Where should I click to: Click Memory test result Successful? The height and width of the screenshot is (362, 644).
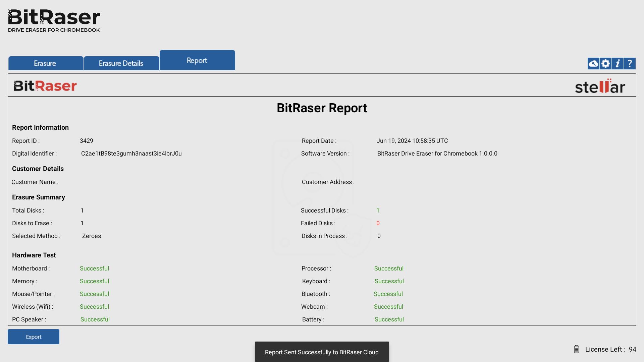[x=94, y=281]
